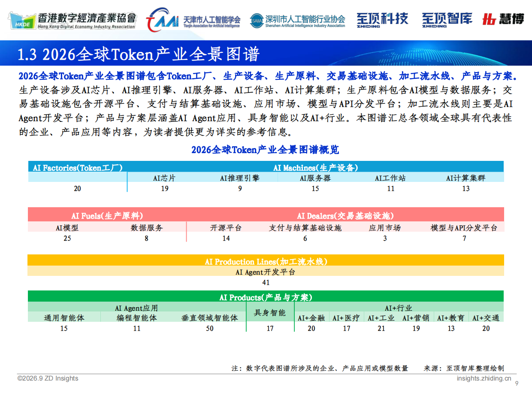The image size is (532, 399).
Task: Select the "AI+营销" column label
Action: [416, 318]
